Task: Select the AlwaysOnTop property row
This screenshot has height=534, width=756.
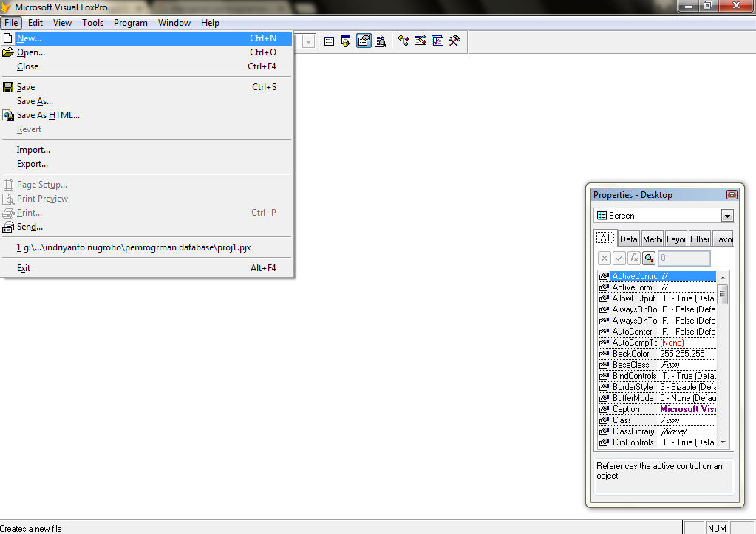Action: pyautogui.click(x=657, y=321)
